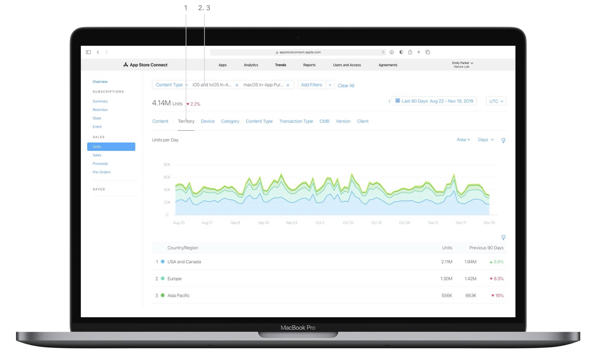This screenshot has width=593, height=364.
Task: Switch to the Content tab
Action: pos(160,121)
